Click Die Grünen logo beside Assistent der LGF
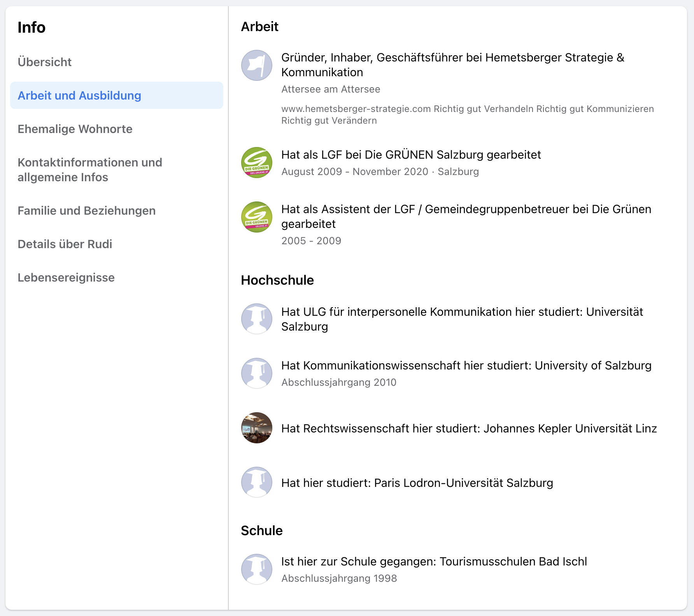The width and height of the screenshot is (694, 616). (257, 217)
